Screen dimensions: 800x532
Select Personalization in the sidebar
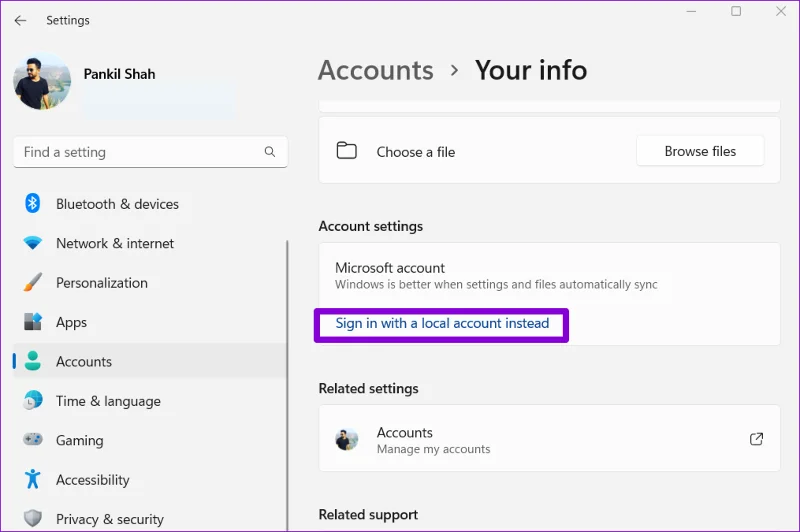[x=149, y=282]
